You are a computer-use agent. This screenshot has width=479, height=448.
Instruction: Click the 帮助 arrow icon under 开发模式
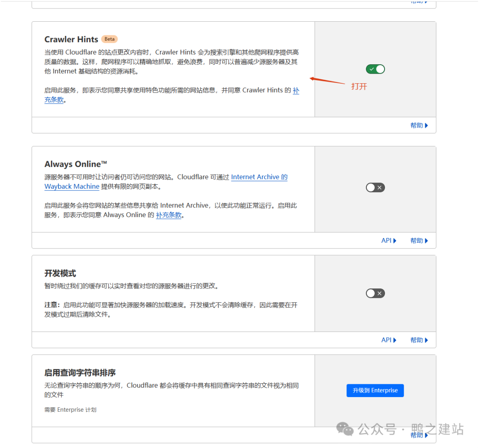pyautogui.click(x=427, y=340)
